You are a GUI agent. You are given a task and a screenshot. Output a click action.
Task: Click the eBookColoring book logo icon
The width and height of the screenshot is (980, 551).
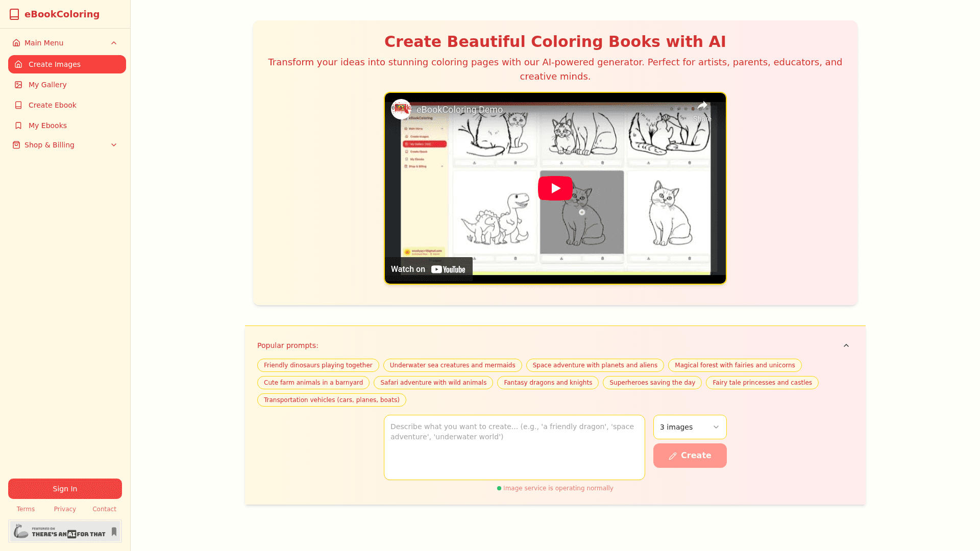tap(14, 14)
